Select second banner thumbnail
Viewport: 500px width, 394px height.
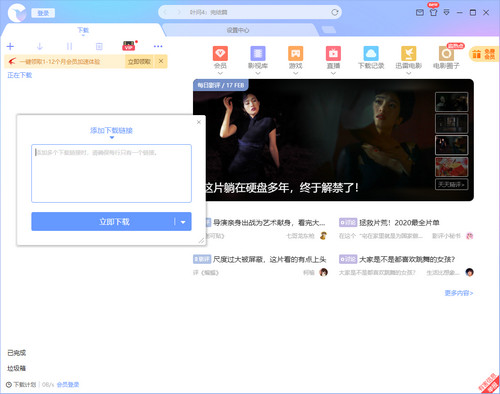coord(452,123)
